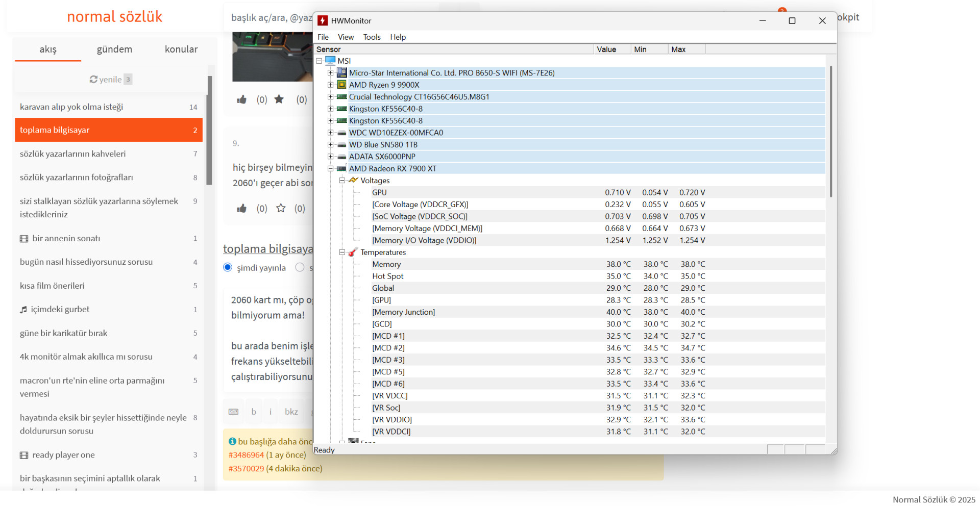Click the outlined star icon on entry 9
Viewport: 980px width, 506px height.
tap(281, 208)
